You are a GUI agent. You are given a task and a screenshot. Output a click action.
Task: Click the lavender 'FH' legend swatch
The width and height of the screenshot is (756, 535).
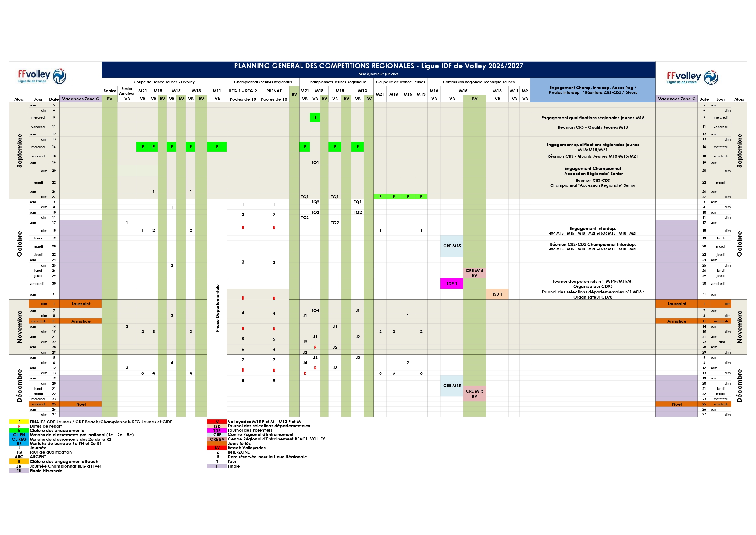[19, 471]
